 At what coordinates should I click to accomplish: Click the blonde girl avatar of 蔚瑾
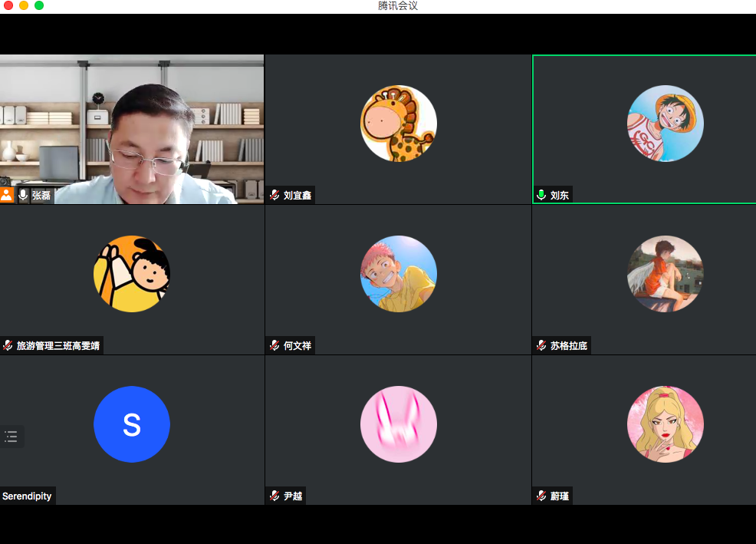click(665, 424)
